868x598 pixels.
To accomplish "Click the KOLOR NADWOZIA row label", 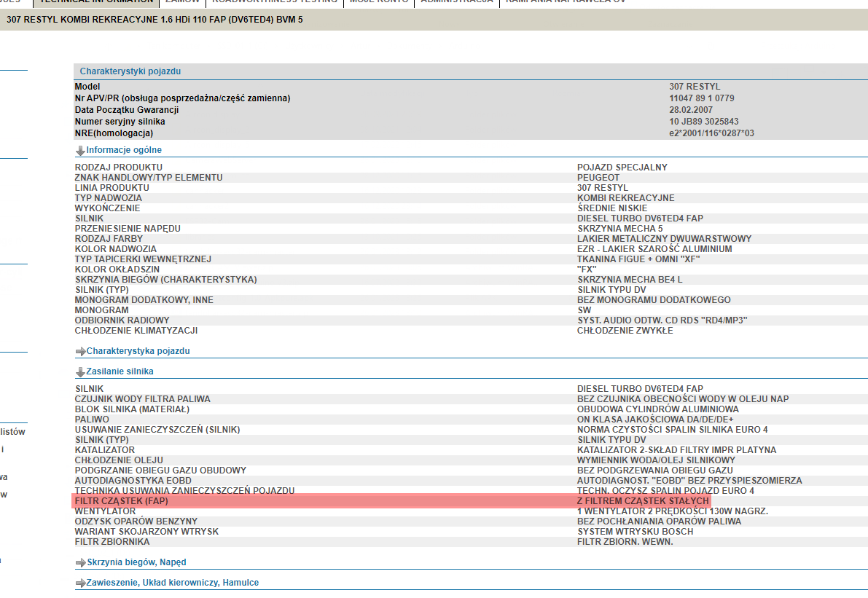I will (116, 249).
